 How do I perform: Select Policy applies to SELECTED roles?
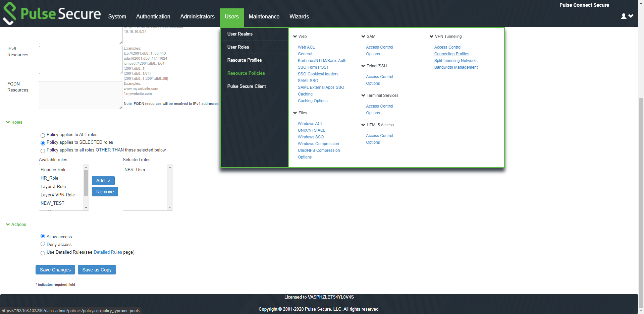click(x=43, y=143)
